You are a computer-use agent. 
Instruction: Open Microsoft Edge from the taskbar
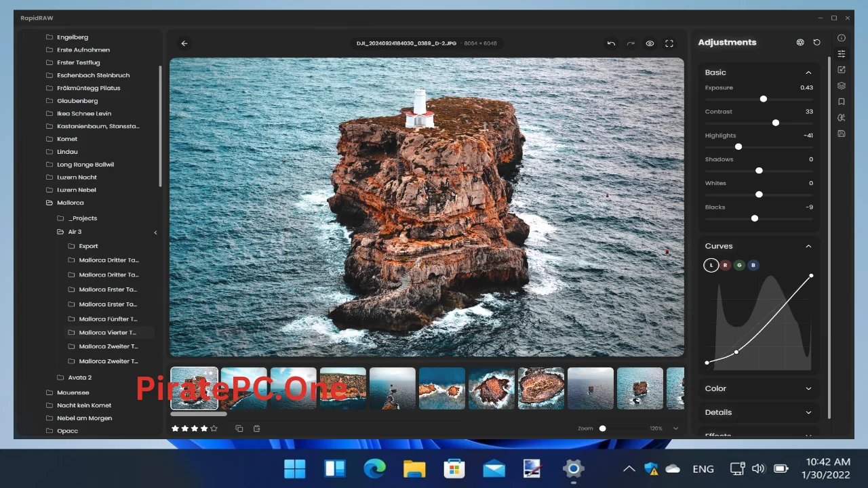click(x=374, y=468)
